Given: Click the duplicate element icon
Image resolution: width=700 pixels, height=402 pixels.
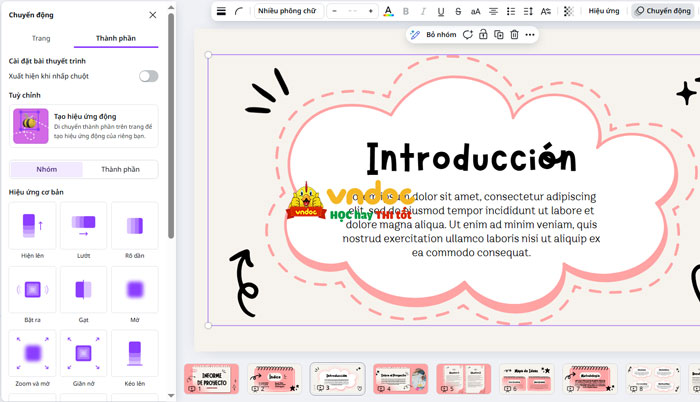Looking at the screenshot, I should 498,34.
